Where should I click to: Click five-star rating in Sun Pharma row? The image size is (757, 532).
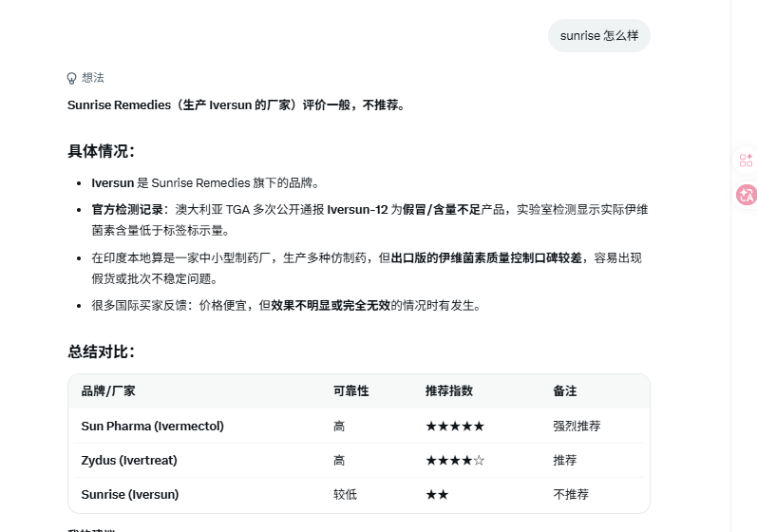455,427
